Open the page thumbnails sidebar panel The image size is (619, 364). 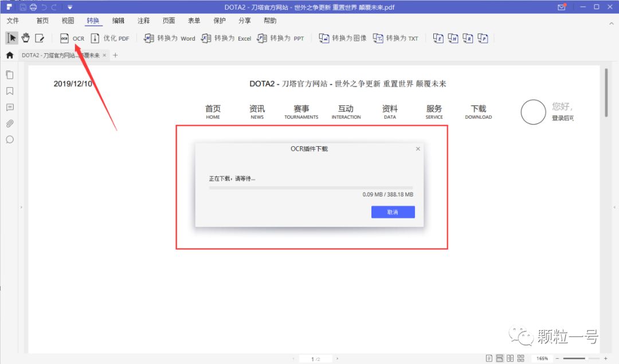pos(10,75)
